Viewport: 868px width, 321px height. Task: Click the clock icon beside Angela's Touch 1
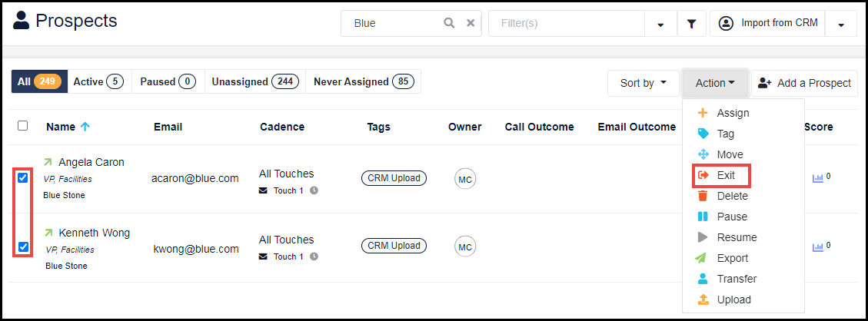point(314,190)
